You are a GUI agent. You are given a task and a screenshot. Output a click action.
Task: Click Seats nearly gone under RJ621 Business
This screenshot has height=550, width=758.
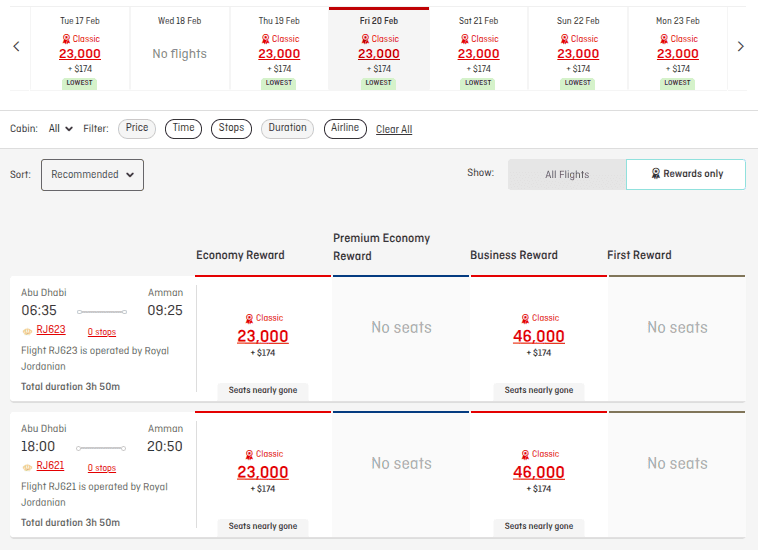click(x=539, y=526)
